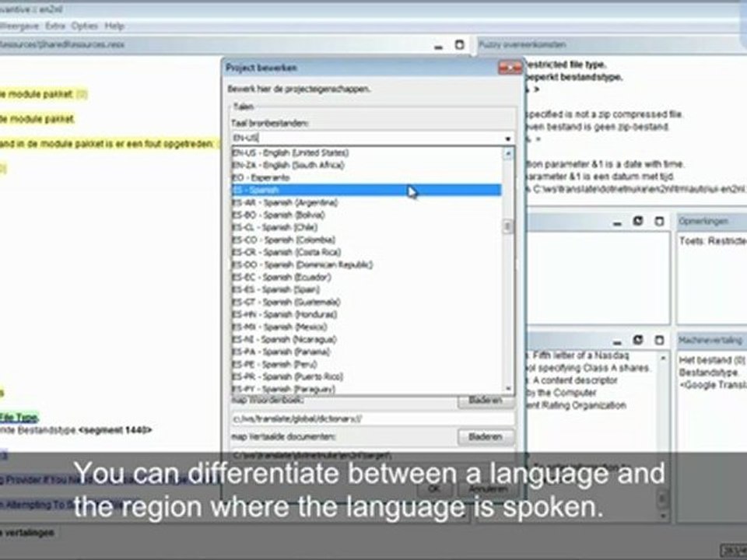Select ES-BO - Spanish (Bolivia)

(x=366, y=215)
